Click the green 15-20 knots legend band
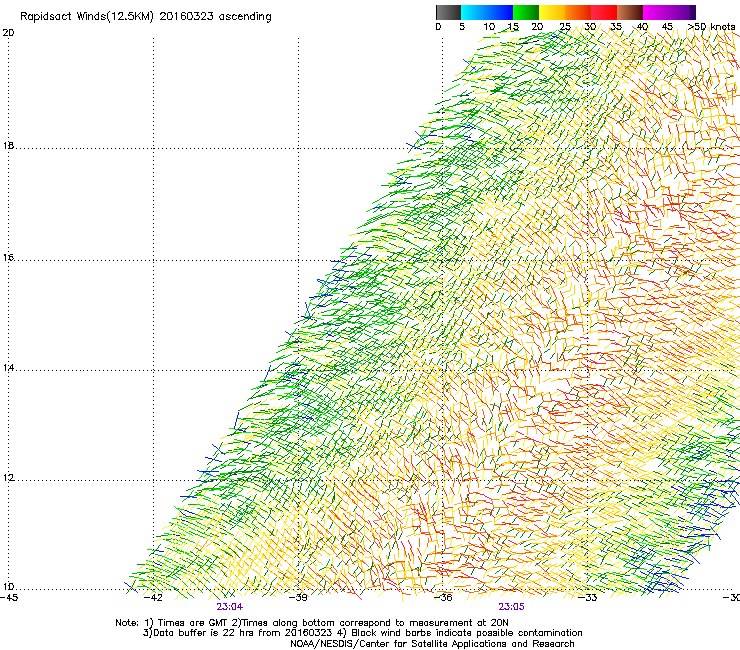740x650 pixels. (526, 12)
